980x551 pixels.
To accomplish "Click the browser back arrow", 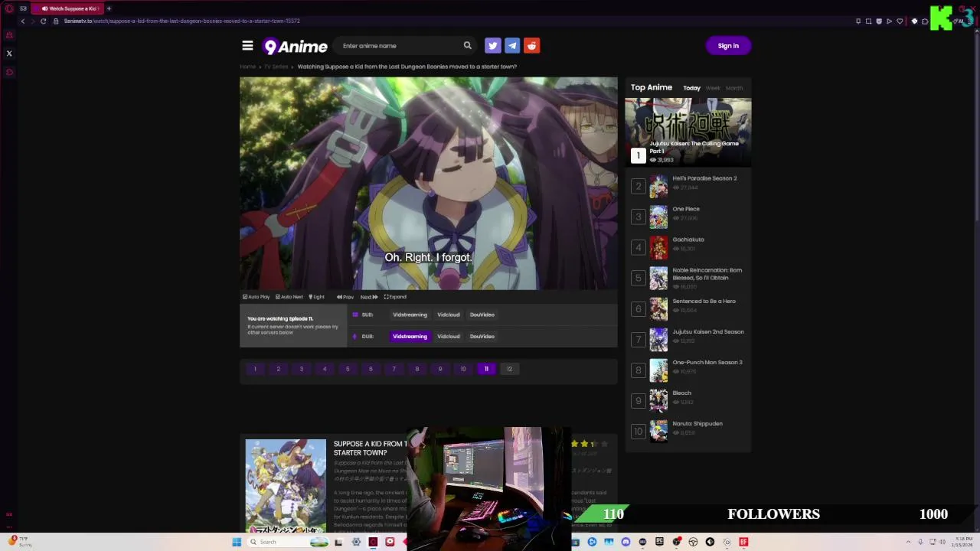I will tap(23, 21).
